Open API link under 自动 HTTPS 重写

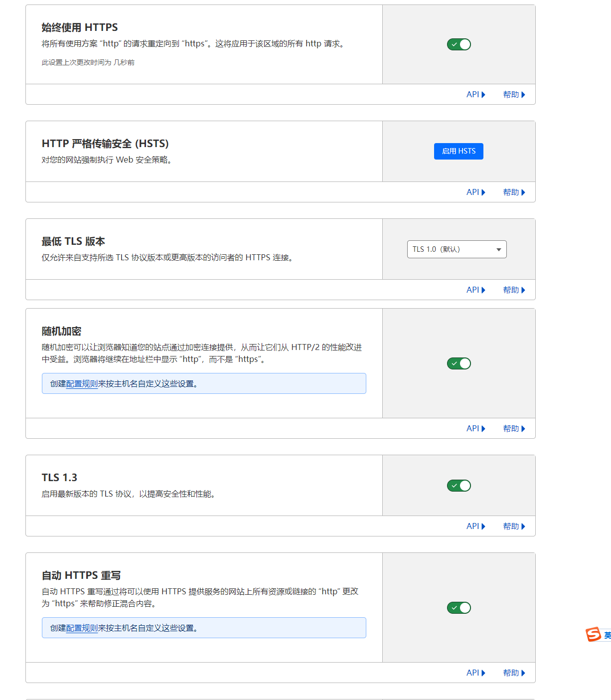[x=475, y=673]
